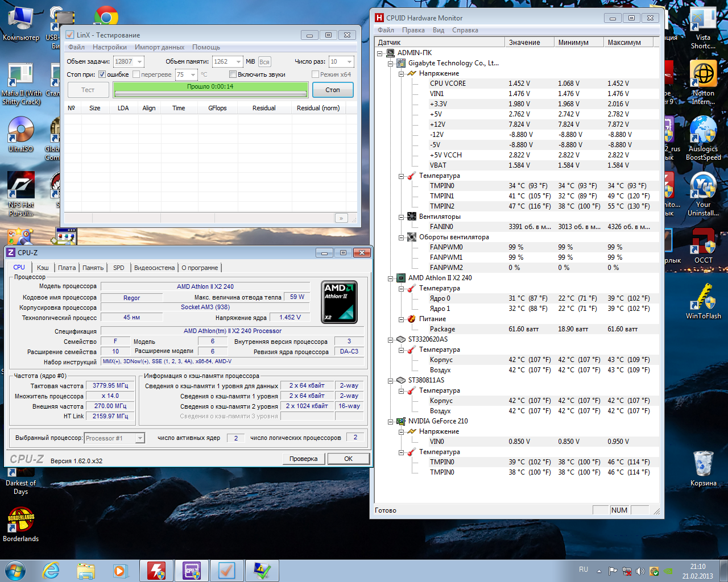
Task: Click the 'Проверка' button in CPU-Z
Action: (303, 459)
